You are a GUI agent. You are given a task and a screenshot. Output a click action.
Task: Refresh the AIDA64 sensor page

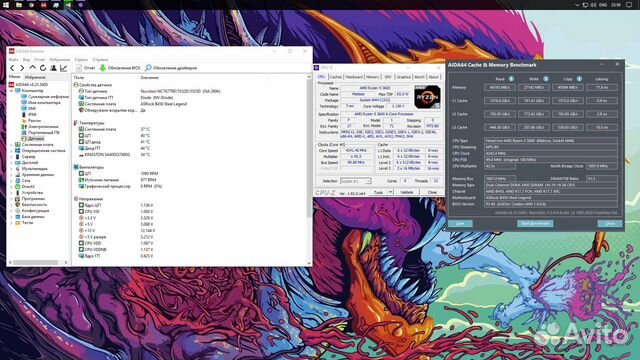point(43,68)
